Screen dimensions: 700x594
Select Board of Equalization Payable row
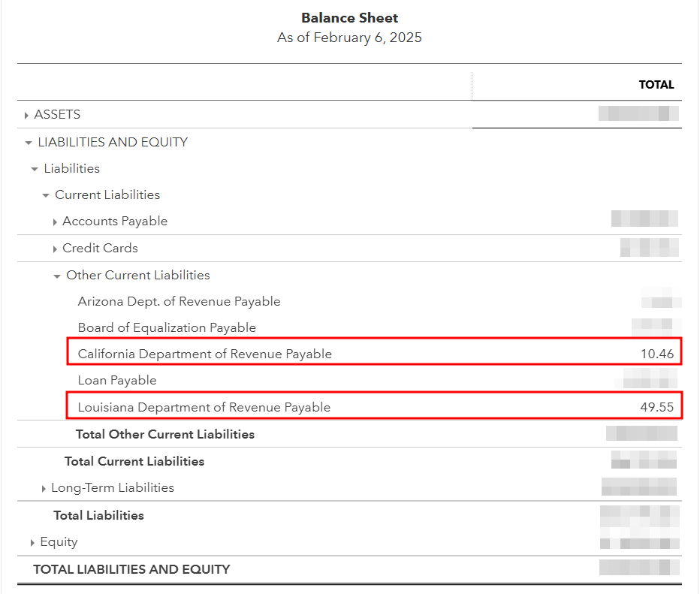[167, 327]
